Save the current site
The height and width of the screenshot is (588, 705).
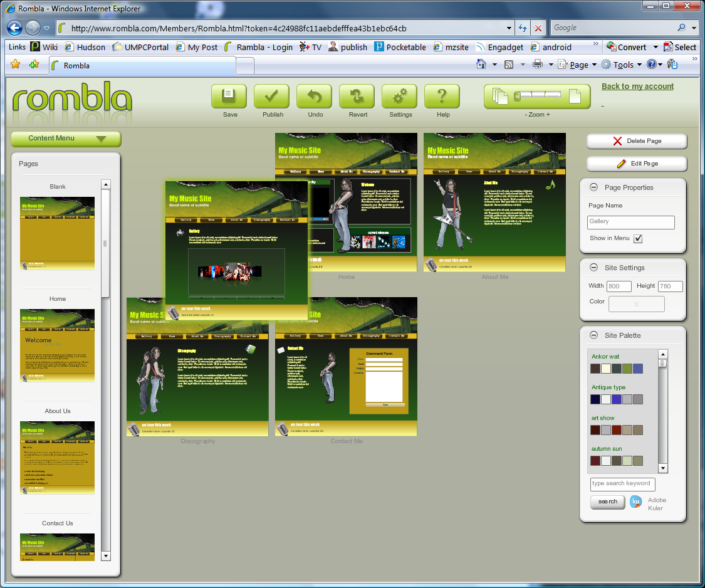(x=229, y=97)
